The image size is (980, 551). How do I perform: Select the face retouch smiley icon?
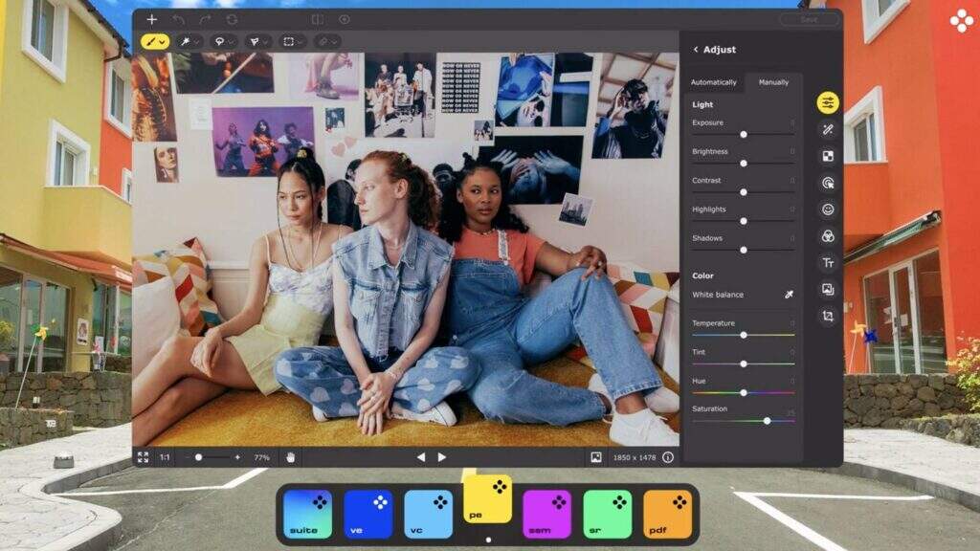coord(828,209)
